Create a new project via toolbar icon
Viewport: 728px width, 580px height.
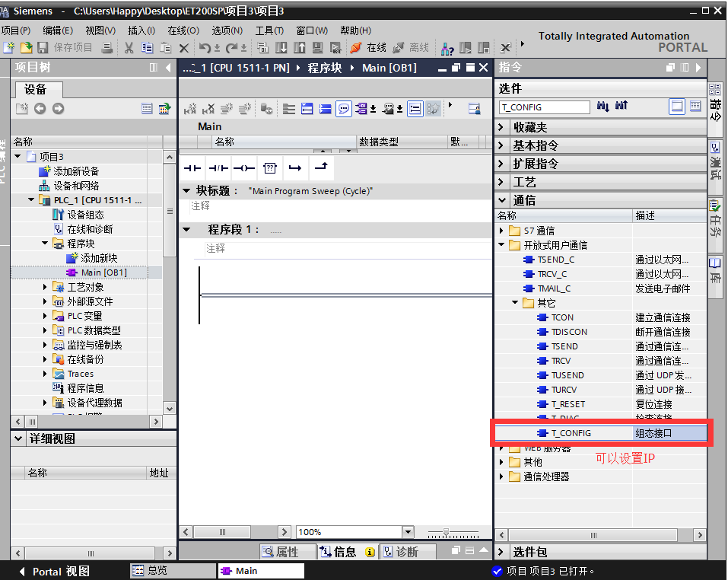point(9,47)
